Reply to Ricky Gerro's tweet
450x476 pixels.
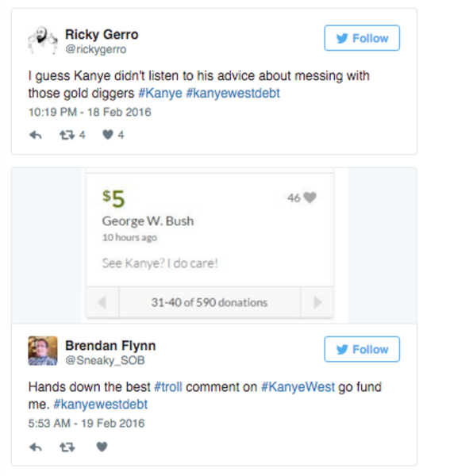35,135
